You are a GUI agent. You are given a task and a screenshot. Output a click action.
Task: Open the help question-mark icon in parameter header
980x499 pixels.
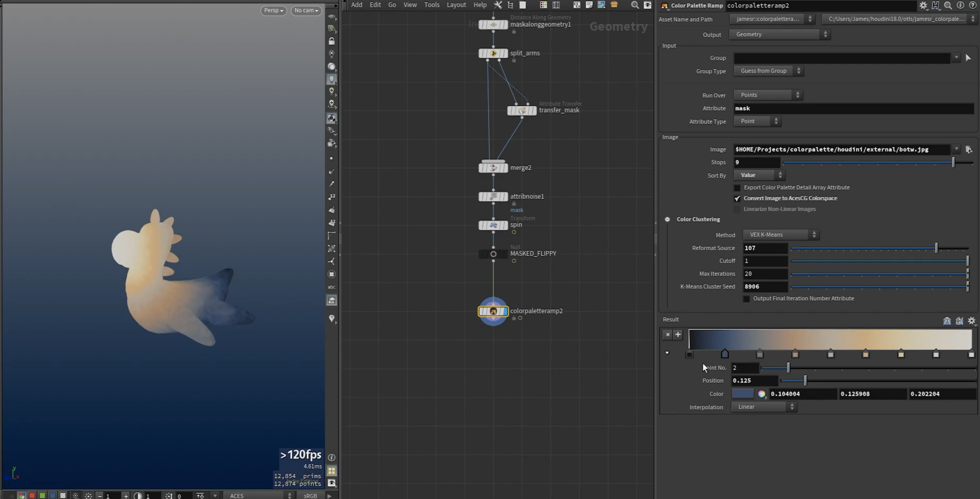point(972,5)
